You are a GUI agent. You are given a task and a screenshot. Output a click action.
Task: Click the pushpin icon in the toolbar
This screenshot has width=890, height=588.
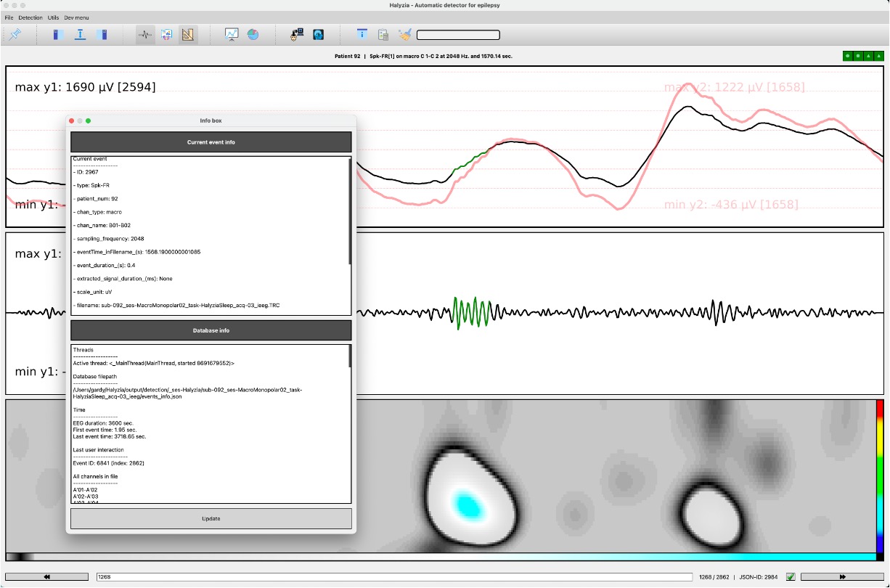tap(15, 34)
